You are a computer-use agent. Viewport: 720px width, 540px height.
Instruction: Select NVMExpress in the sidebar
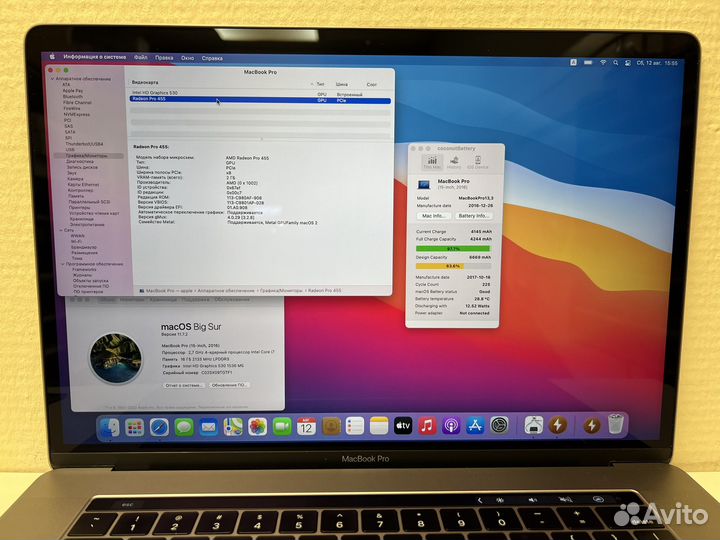pyautogui.click(x=77, y=114)
